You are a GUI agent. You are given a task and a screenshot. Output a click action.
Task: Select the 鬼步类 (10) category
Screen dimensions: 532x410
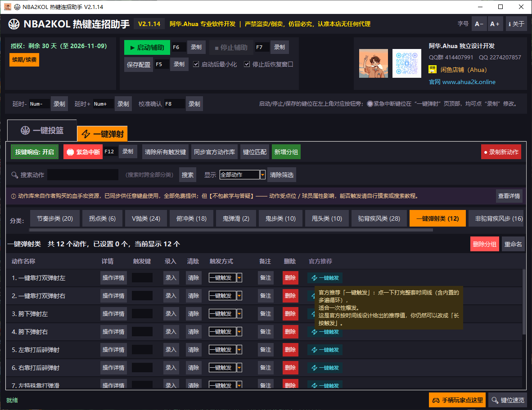[x=280, y=218]
